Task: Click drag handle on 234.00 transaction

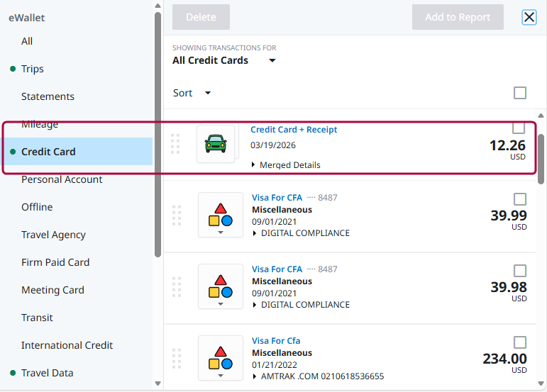Action: point(177,358)
